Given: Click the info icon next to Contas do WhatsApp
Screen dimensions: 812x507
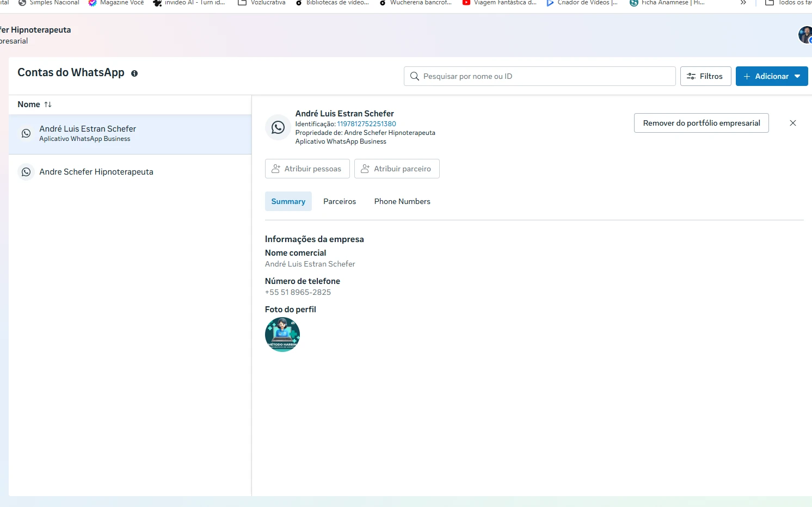Looking at the screenshot, I should (x=134, y=73).
